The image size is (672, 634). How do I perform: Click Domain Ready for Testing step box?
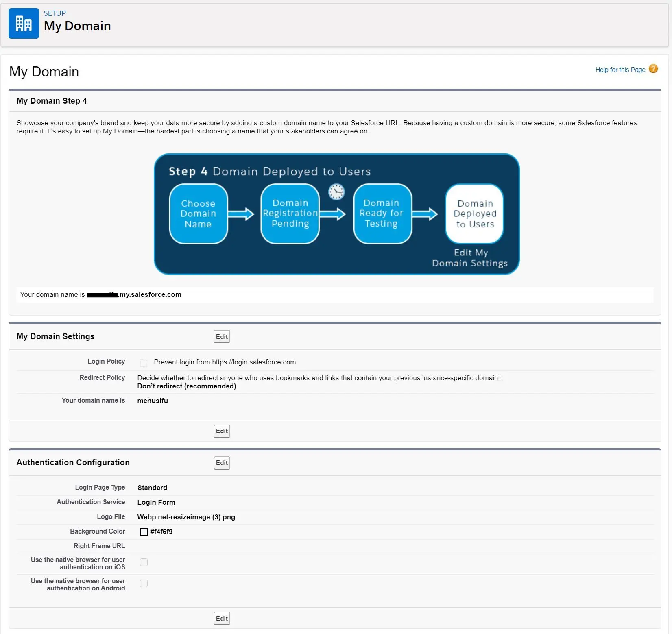click(x=382, y=214)
